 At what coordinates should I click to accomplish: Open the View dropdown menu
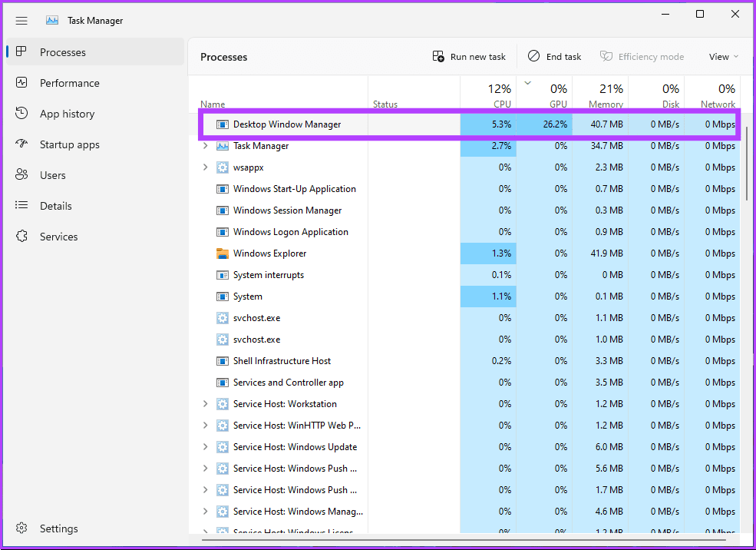click(x=722, y=56)
